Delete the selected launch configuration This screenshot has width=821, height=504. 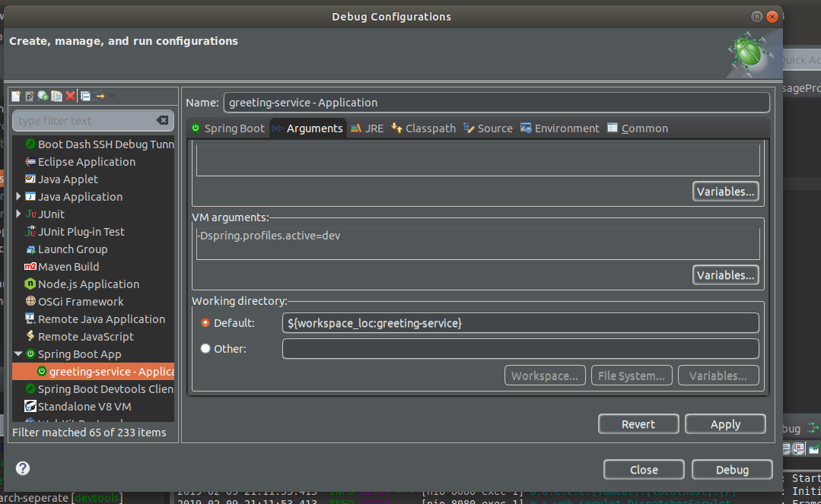pyautogui.click(x=70, y=96)
